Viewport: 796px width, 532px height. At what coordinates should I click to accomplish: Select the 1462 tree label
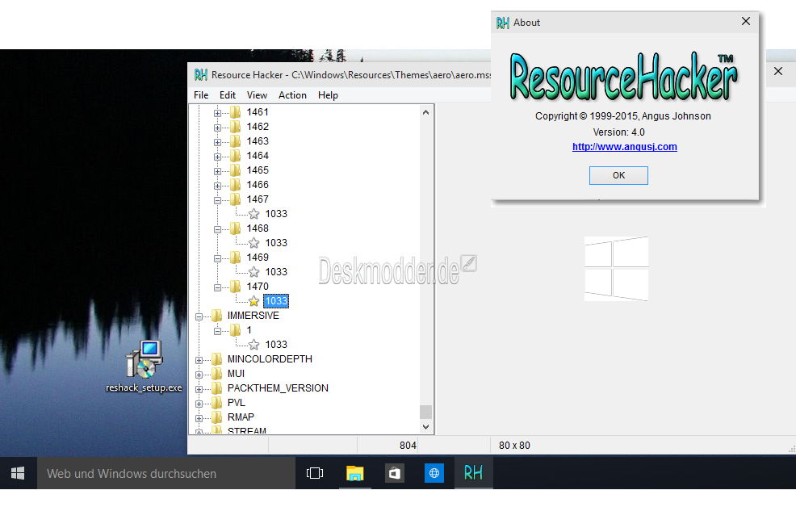[258, 127]
